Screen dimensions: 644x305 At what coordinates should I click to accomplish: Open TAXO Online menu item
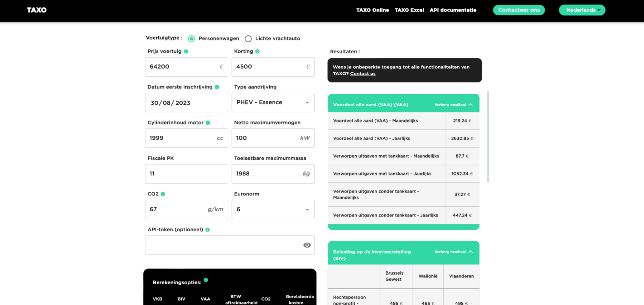tap(373, 10)
